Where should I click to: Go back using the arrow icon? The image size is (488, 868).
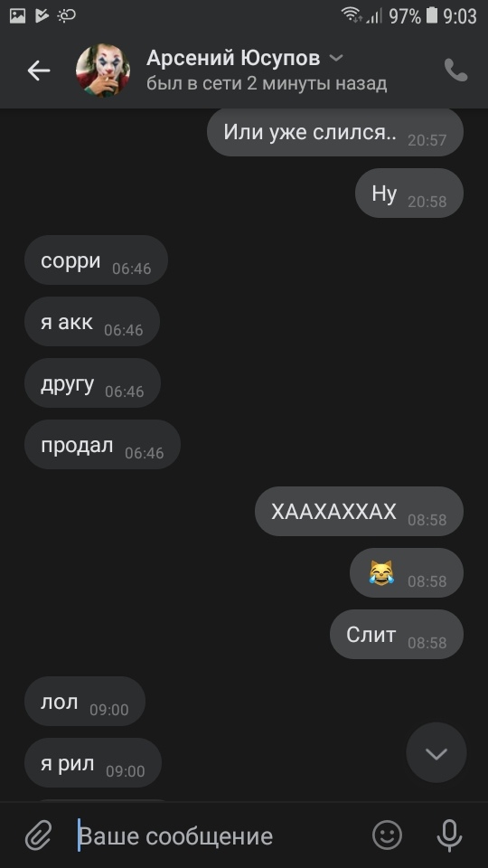tap(39, 71)
